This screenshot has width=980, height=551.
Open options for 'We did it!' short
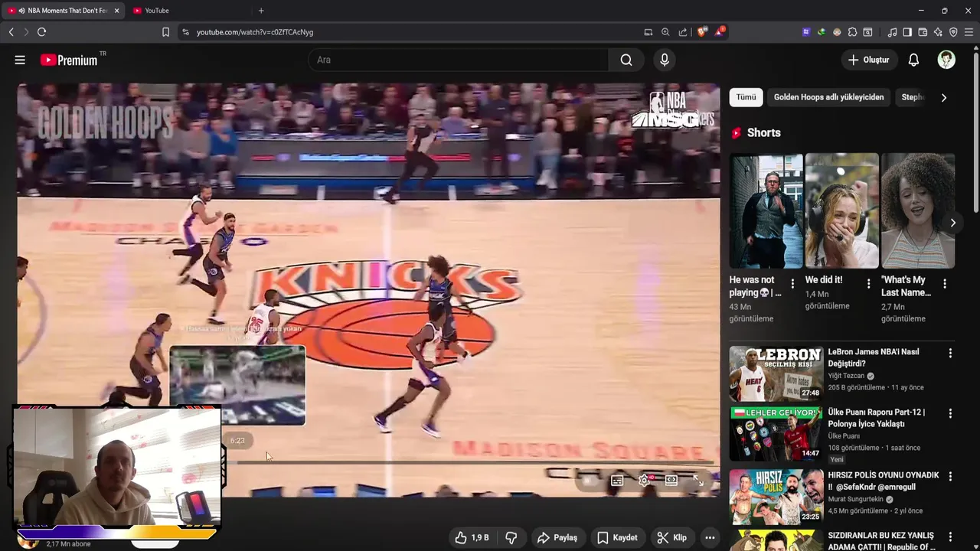point(868,284)
